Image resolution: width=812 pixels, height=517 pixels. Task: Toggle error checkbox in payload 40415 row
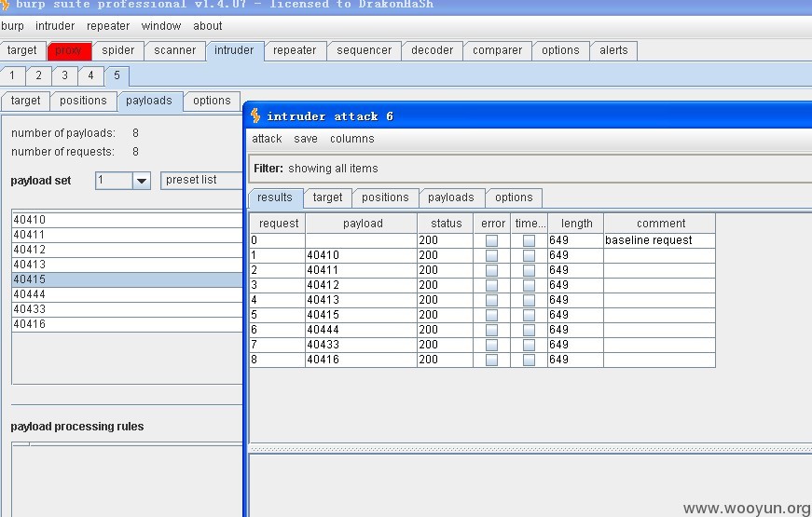coord(491,315)
